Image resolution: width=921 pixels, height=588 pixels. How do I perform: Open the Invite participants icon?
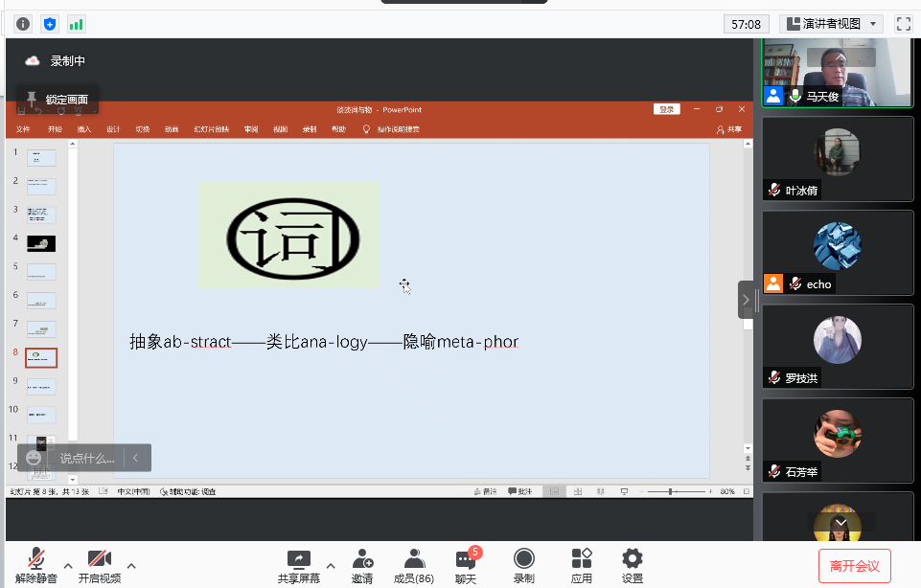pyautogui.click(x=362, y=559)
